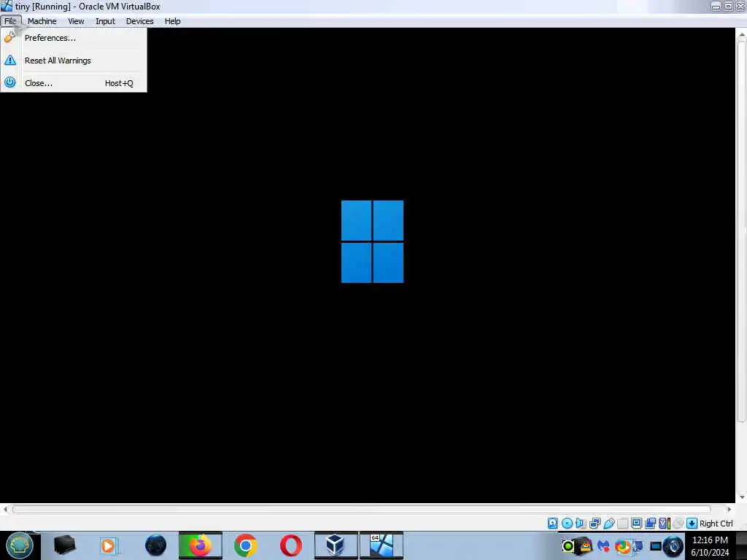Click the Firefox tray icon
This screenshot has height=560, width=747.
point(622,547)
